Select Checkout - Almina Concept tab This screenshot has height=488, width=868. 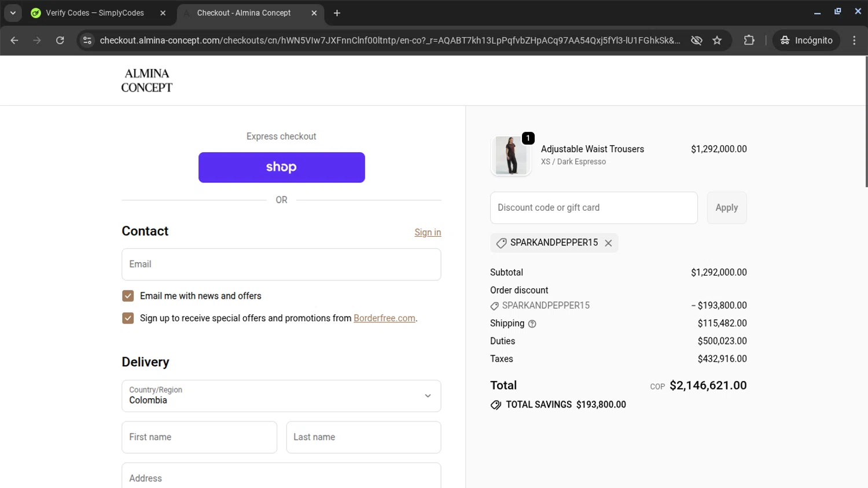click(244, 13)
